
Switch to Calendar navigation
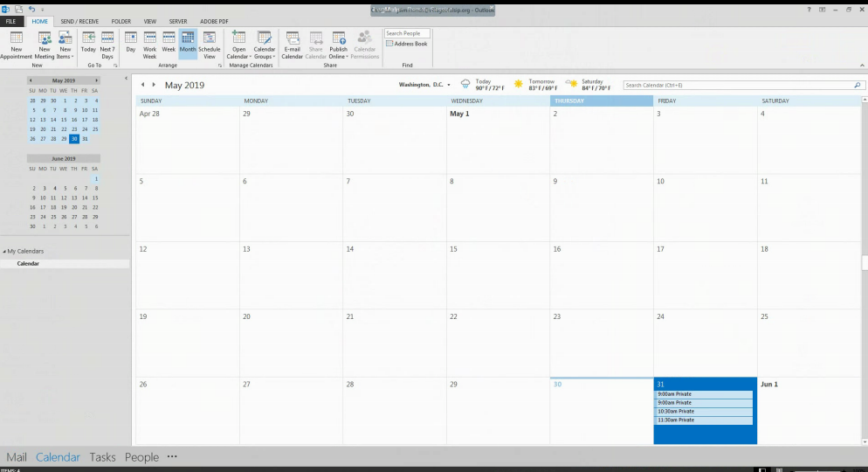tap(58, 457)
